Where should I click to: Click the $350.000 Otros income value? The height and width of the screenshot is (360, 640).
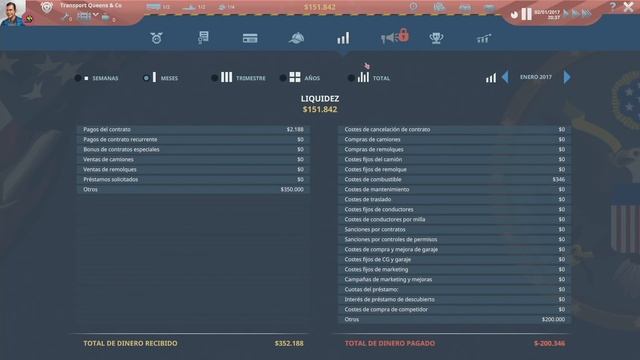tap(292, 189)
